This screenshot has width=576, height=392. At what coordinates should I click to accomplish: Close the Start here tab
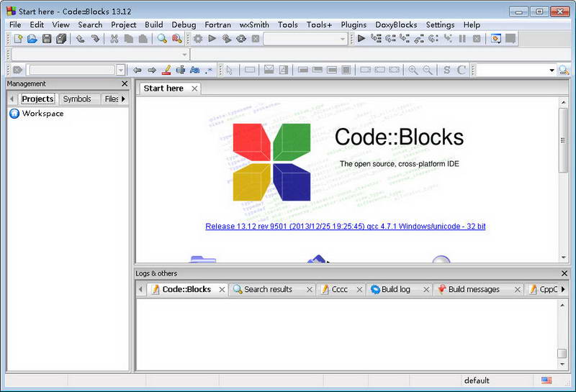tap(194, 88)
